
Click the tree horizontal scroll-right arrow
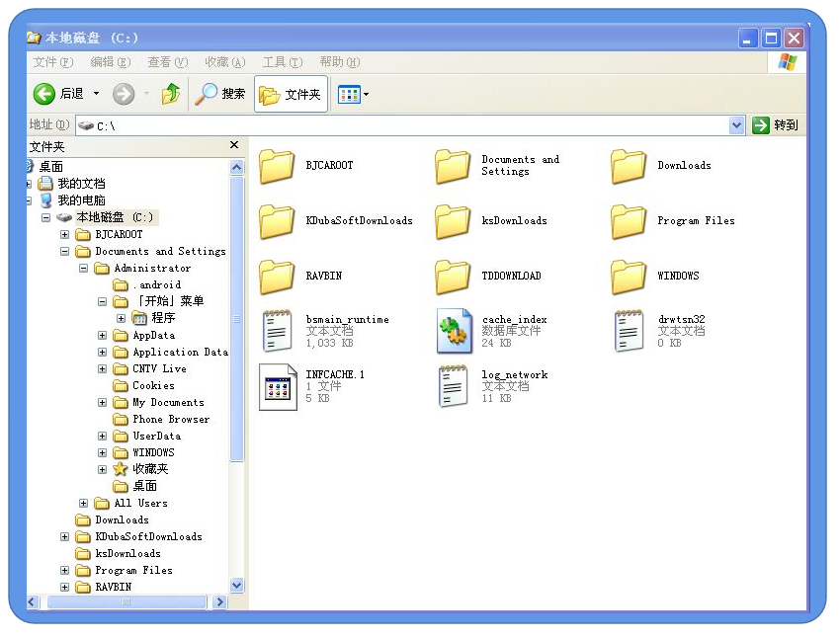click(x=219, y=602)
